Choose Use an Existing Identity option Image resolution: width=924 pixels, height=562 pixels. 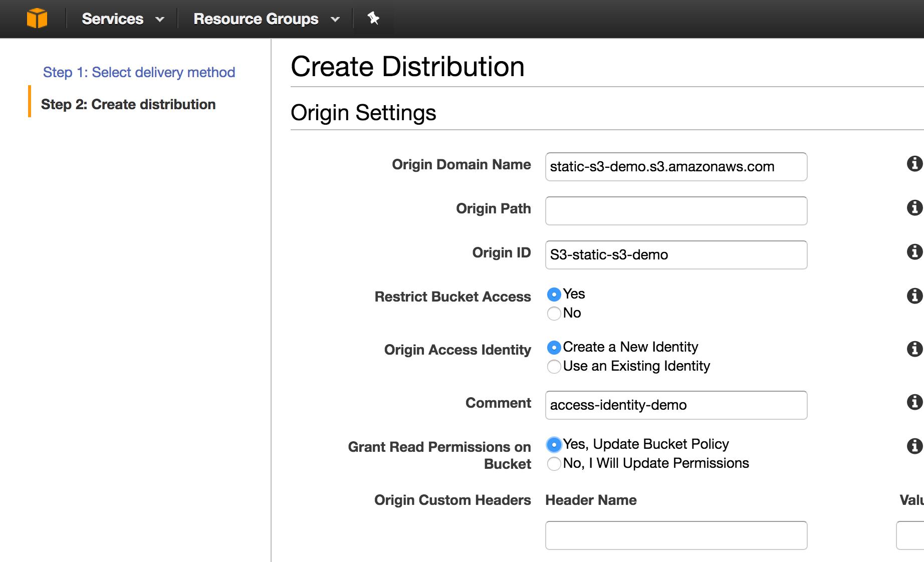pos(554,367)
